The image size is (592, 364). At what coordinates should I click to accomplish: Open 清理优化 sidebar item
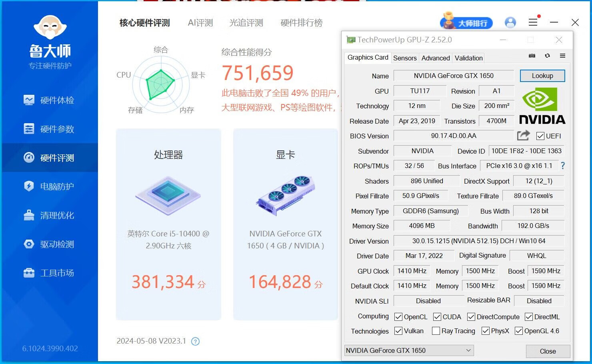click(49, 215)
